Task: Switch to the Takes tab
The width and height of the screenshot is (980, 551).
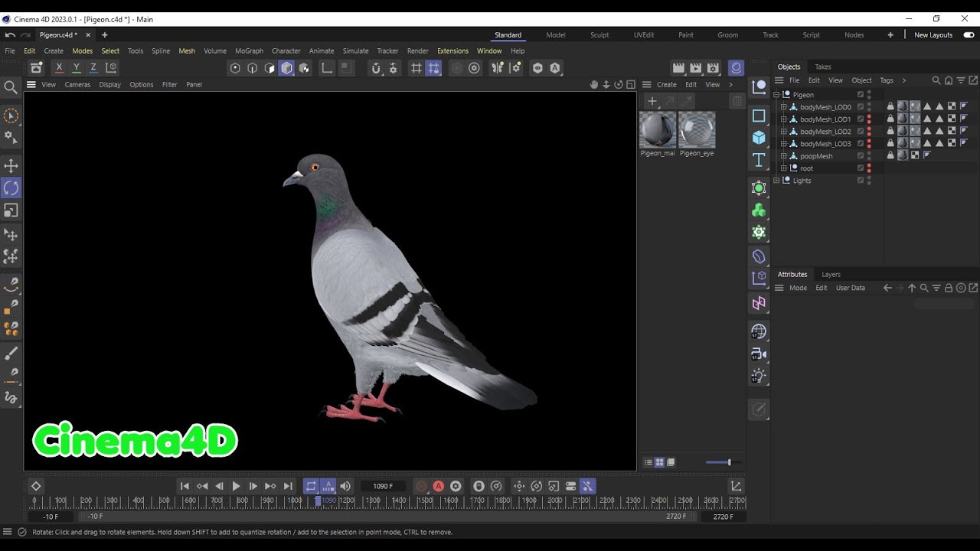Action: click(x=823, y=67)
